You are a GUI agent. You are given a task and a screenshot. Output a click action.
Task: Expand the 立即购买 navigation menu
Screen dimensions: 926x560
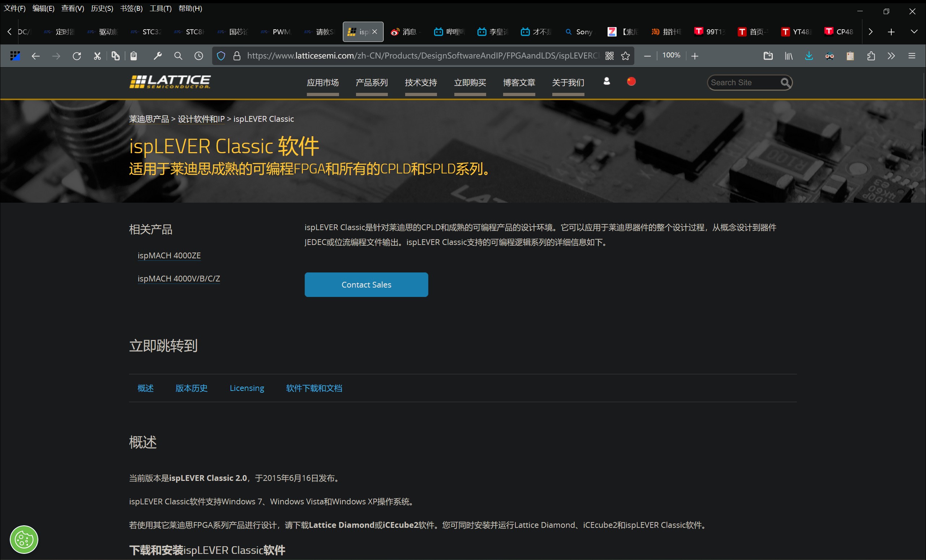[x=470, y=83]
